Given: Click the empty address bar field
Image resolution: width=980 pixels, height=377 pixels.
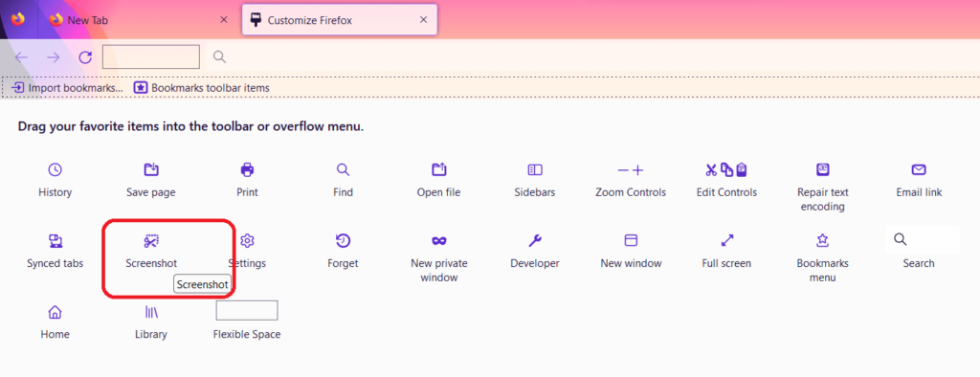Looking at the screenshot, I should (151, 56).
